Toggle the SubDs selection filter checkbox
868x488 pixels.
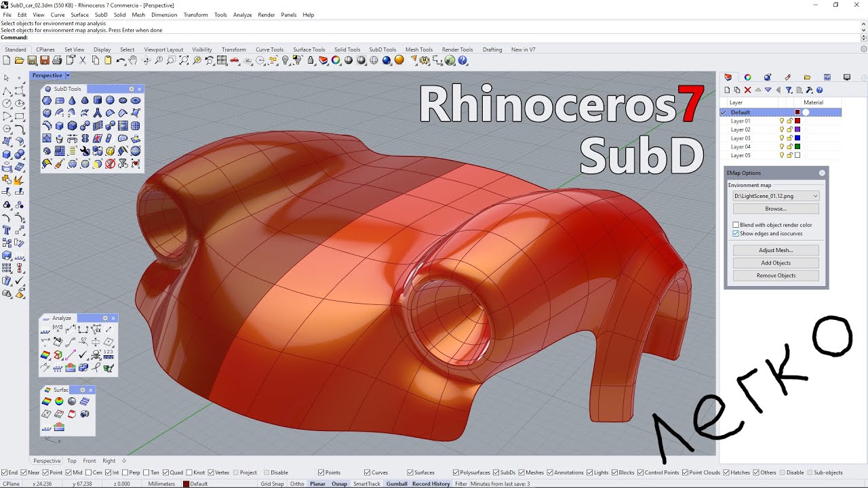tap(496, 472)
